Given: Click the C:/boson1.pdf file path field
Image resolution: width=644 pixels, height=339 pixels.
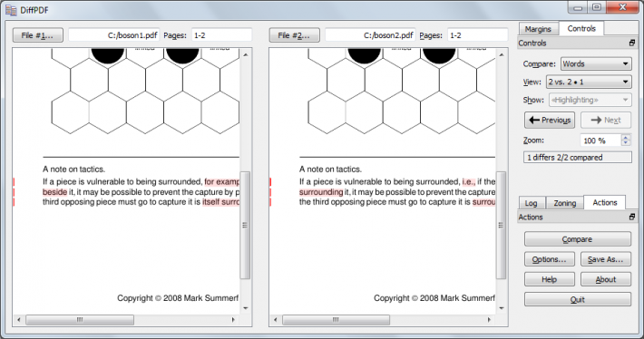Looking at the screenshot, I should [113, 35].
